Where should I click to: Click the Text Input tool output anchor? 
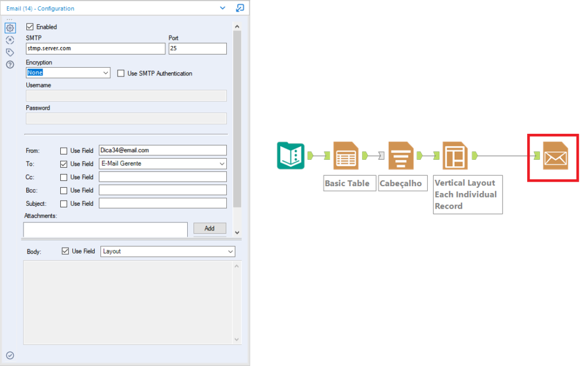click(x=310, y=155)
